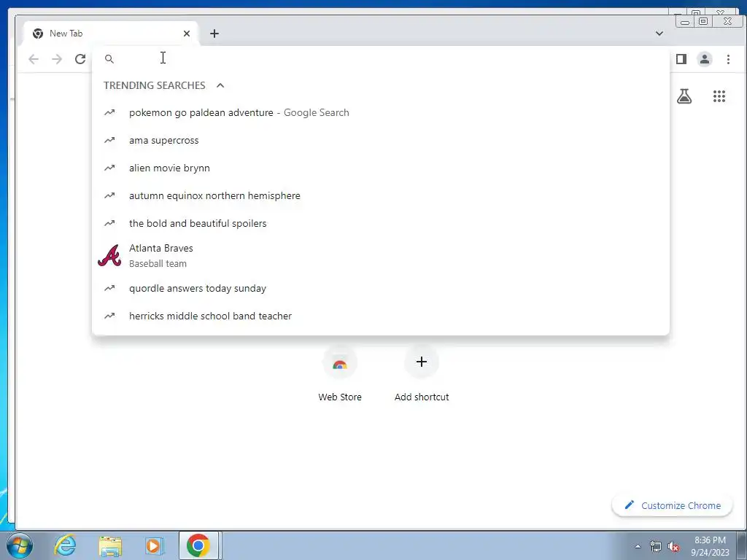Open the profile avatar icon
The image size is (747, 560).
(705, 59)
